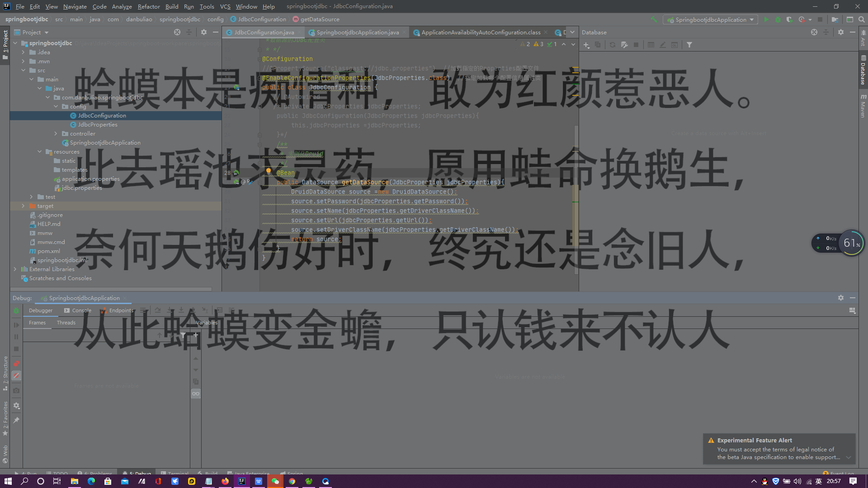Image resolution: width=868 pixels, height=488 pixels.
Task: Click the JdbcConfiguration breadcrumb
Action: click(258, 19)
